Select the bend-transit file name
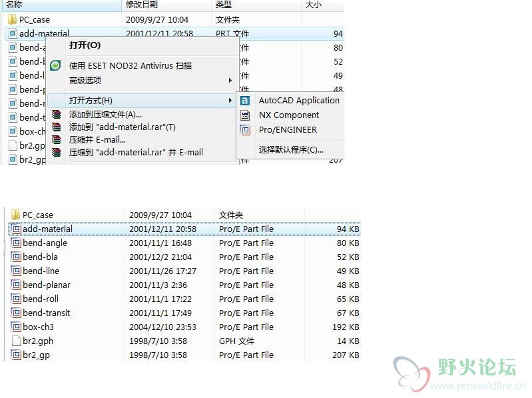 tap(47, 313)
